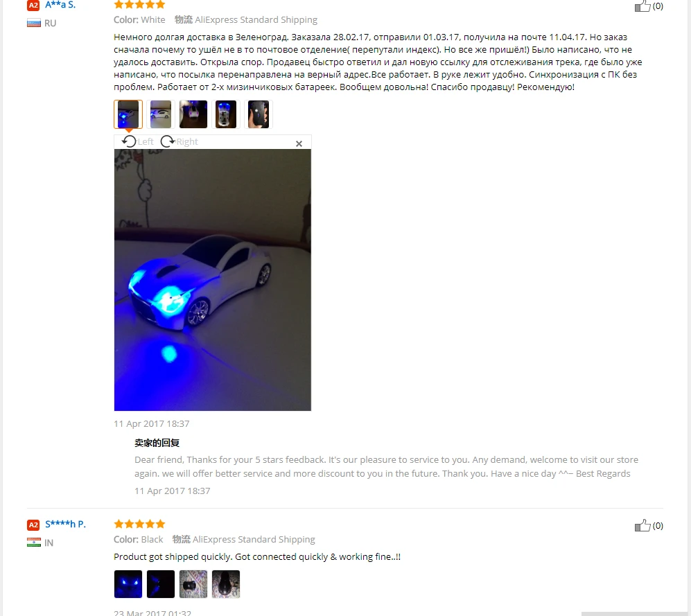Select third thumbnail in the Russian review

[x=193, y=114]
